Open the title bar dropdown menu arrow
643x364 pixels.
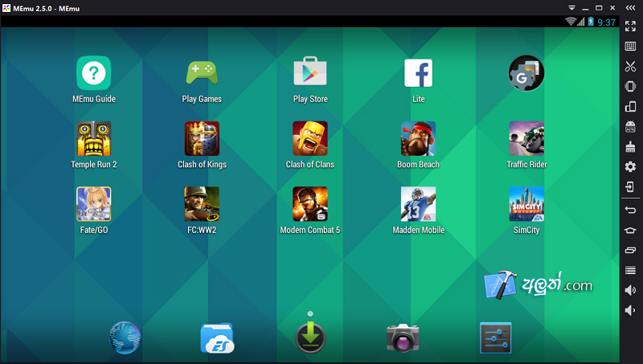click(x=571, y=8)
